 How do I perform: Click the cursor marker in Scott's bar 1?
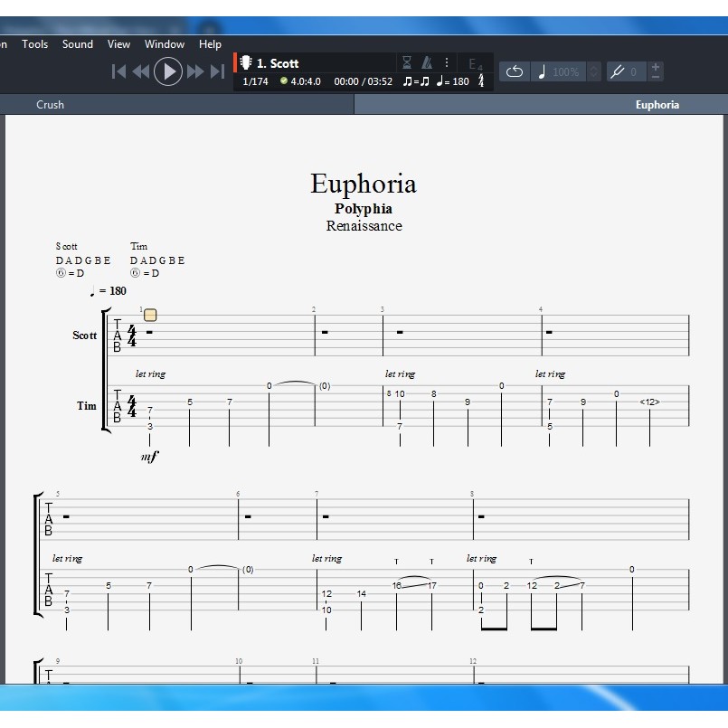[150, 315]
